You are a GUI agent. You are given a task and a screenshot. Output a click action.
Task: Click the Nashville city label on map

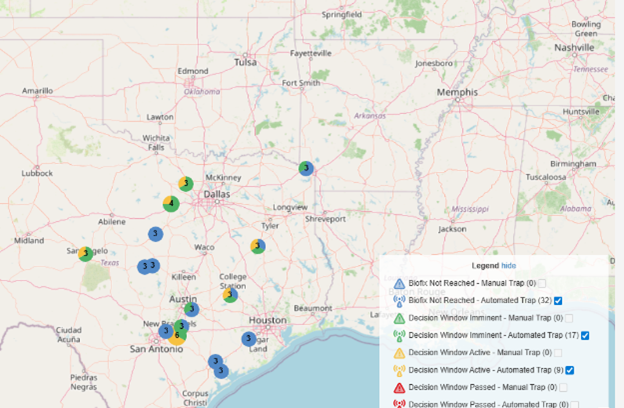(574, 47)
